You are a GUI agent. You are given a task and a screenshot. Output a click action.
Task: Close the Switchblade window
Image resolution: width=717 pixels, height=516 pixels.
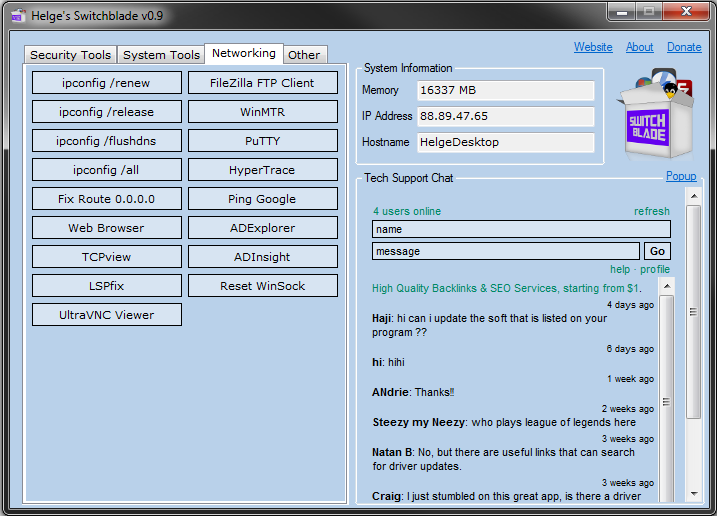point(686,12)
